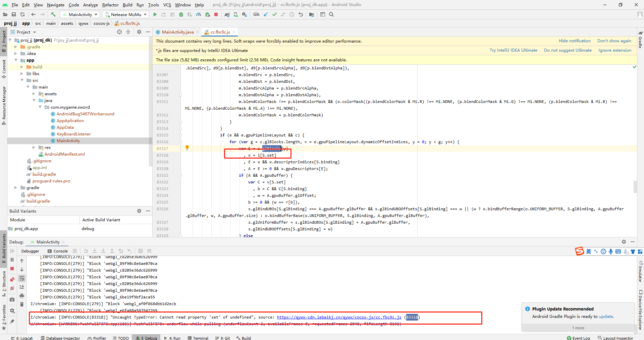Image resolution: width=644 pixels, height=340 pixels.
Task: Clear all console output with trash icon
Action: click(x=22, y=304)
